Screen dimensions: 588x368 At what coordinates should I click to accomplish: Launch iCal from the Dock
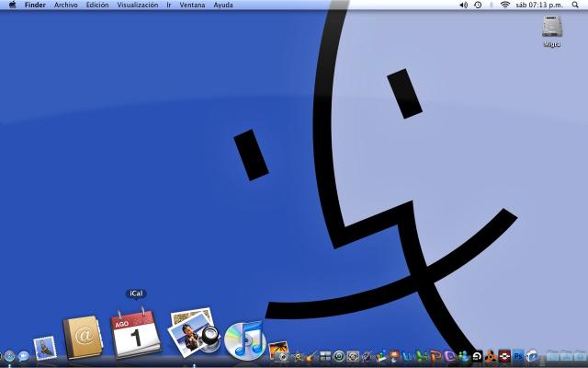[x=136, y=332]
